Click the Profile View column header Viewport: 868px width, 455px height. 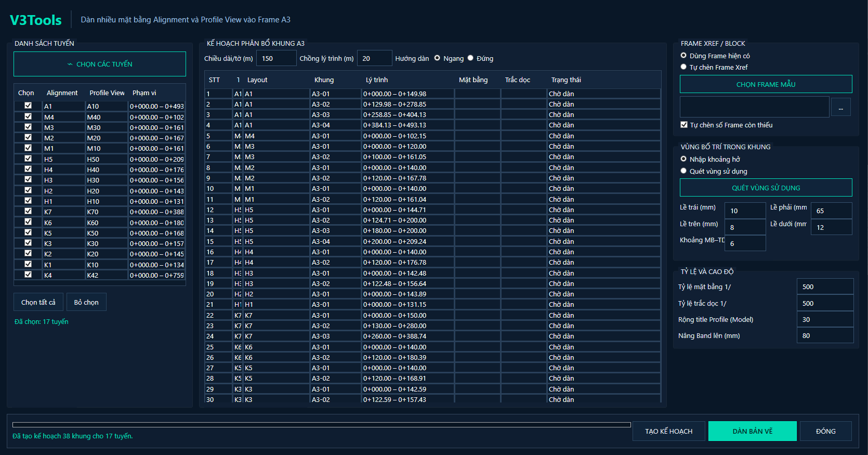point(107,93)
